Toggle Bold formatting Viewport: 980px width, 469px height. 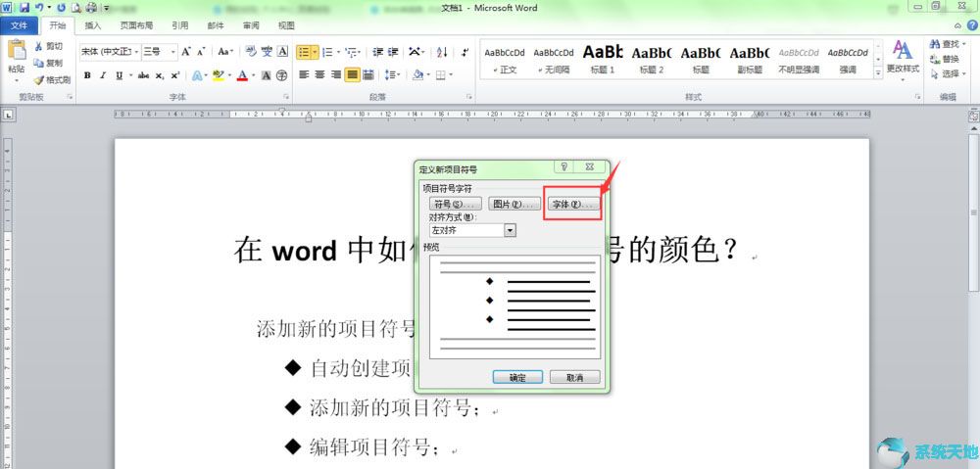(87, 75)
